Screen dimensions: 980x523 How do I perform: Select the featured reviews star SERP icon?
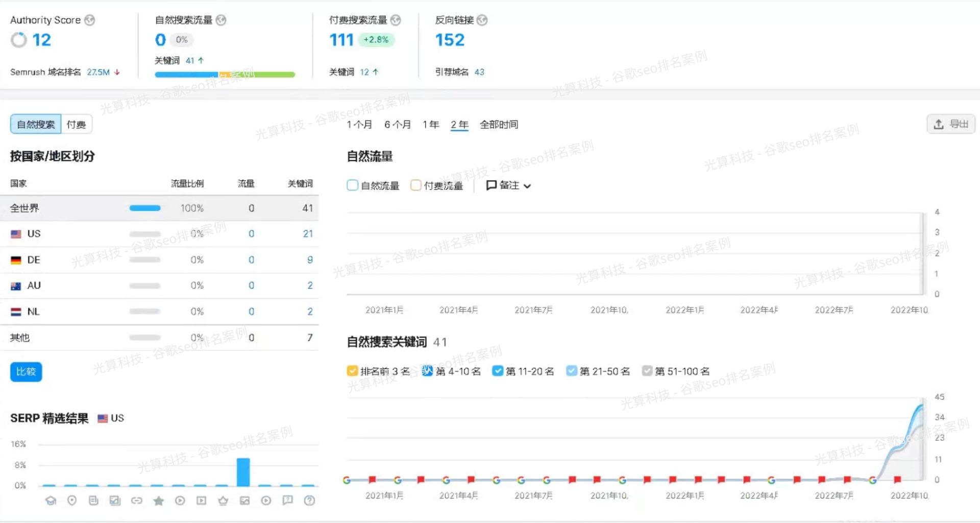click(x=158, y=501)
